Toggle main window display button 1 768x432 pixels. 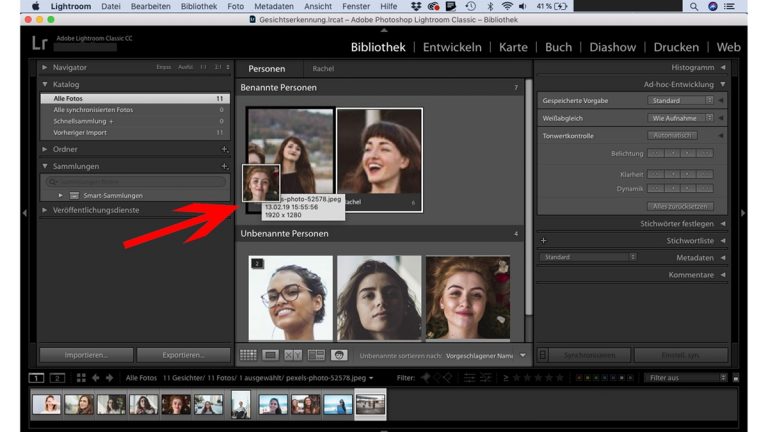37,378
